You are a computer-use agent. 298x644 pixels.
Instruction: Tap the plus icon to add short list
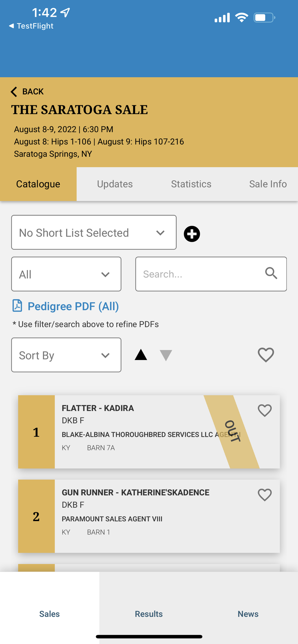click(192, 234)
